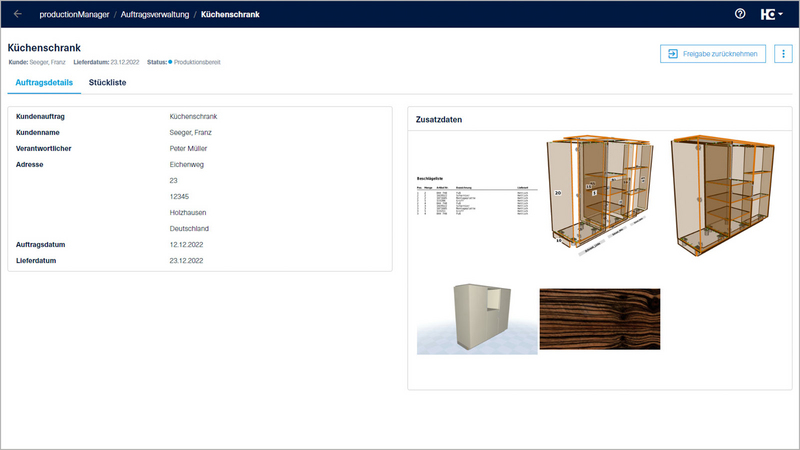Screen dimensions: 800x450
Task: Click the Küchenschrank page title
Action: (x=44, y=47)
